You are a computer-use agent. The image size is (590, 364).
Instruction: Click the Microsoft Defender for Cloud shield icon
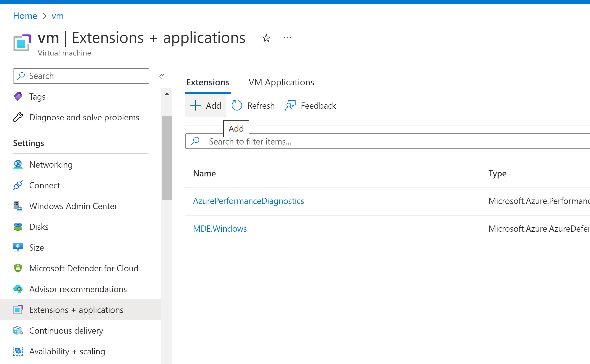tap(18, 268)
